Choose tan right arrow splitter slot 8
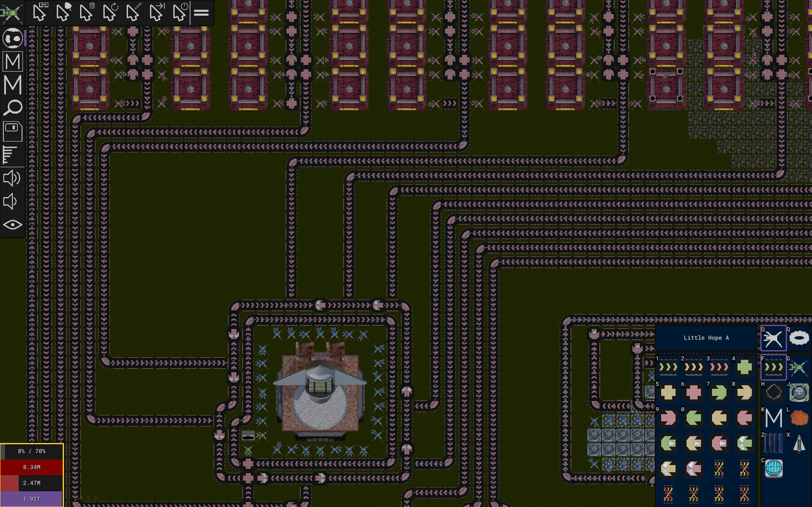This screenshot has height=507, width=812. click(744, 392)
